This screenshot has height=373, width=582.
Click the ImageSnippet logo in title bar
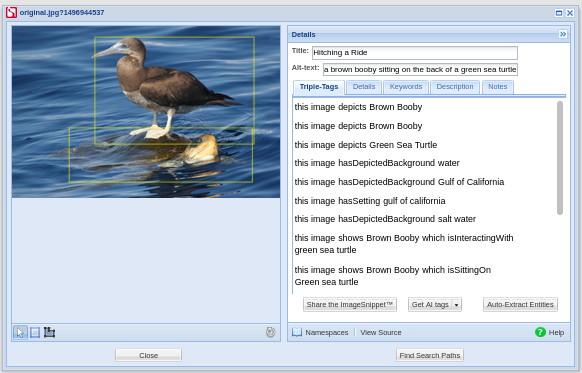pos(12,12)
